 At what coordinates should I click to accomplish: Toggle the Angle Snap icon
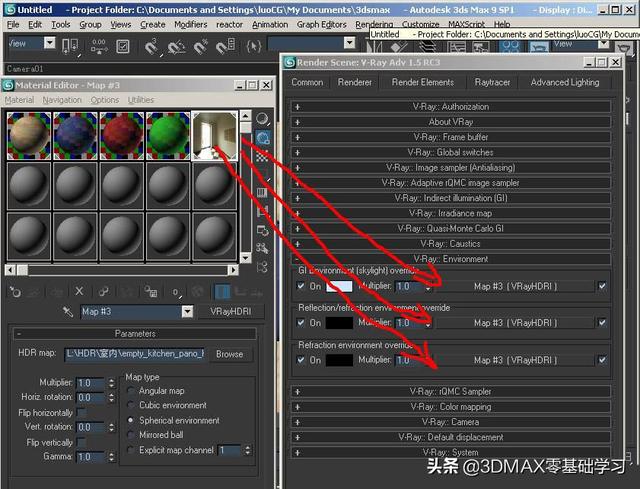(x=176, y=47)
